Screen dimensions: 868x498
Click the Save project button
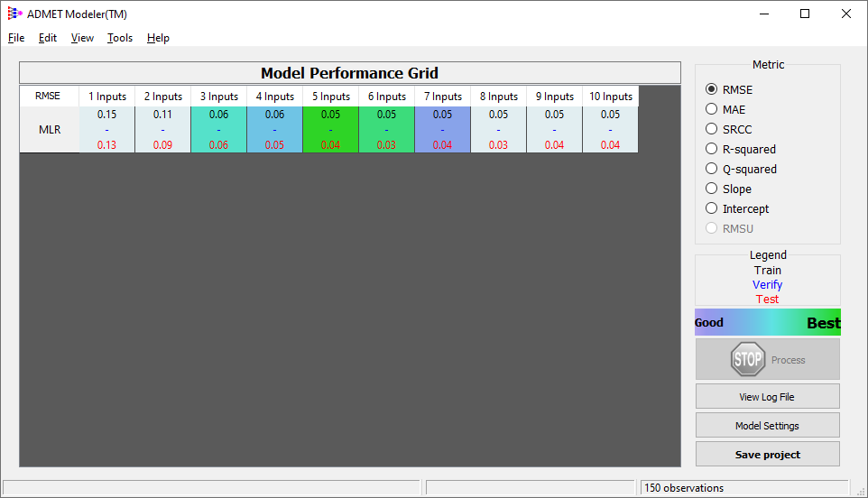[767, 455]
